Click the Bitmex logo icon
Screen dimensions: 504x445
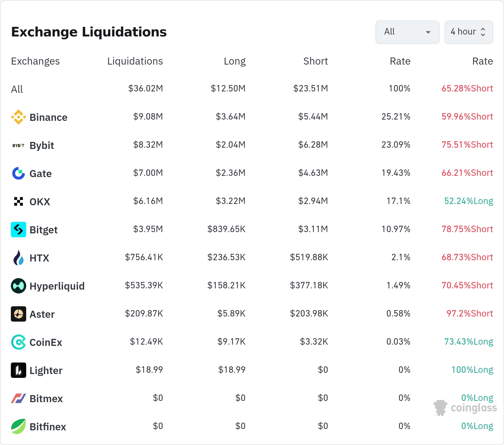[x=19, y=398]
